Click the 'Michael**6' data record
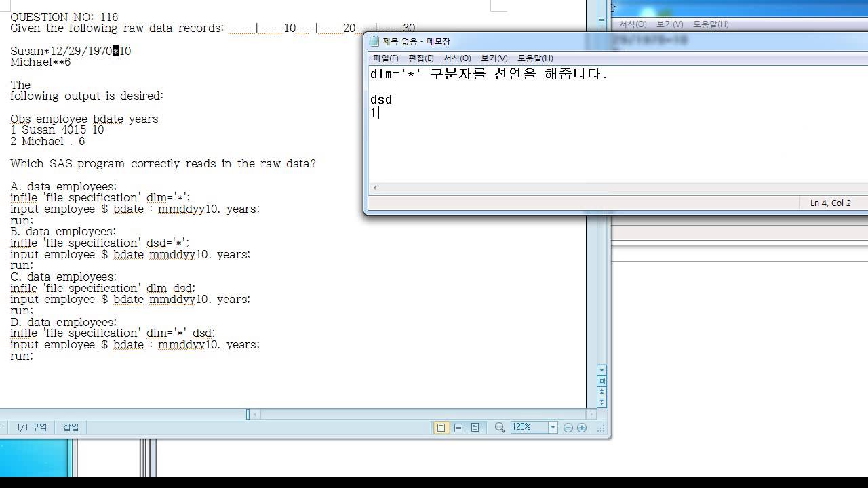This screenshot has height=488, width=868. coord(40,62)
